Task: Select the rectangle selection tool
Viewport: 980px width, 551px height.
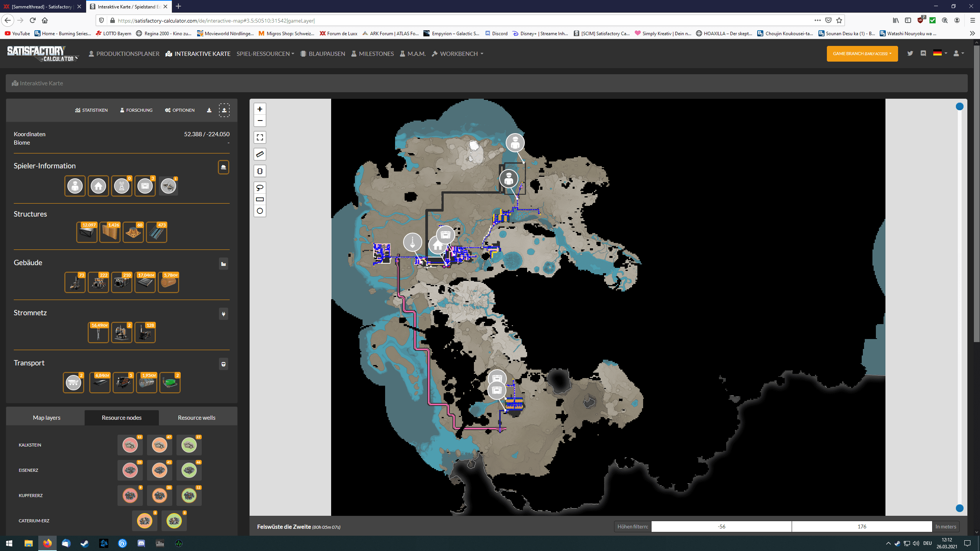Action: (260, 199)
